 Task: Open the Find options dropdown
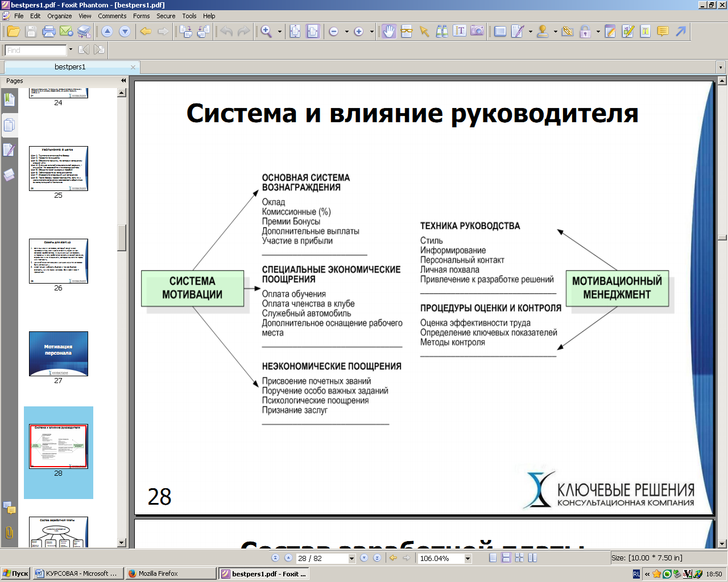click(x=71, y=50)
